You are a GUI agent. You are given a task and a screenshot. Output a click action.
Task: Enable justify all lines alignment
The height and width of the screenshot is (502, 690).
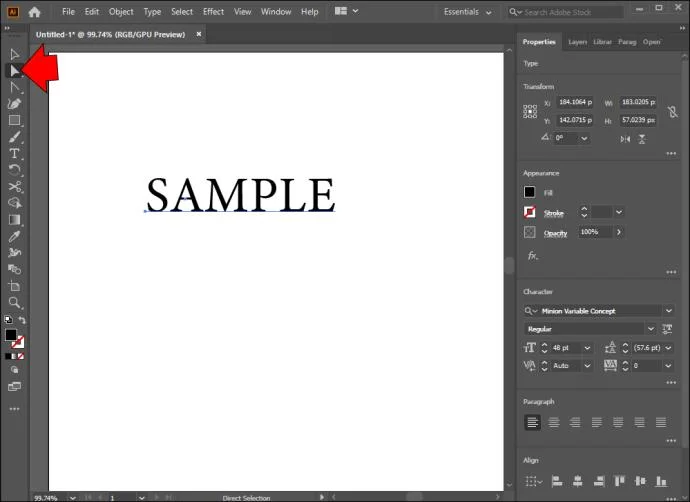point(661,422)
